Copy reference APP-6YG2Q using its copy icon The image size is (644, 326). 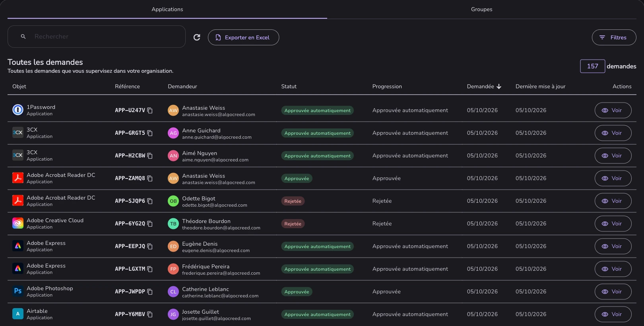pos(150,224)
